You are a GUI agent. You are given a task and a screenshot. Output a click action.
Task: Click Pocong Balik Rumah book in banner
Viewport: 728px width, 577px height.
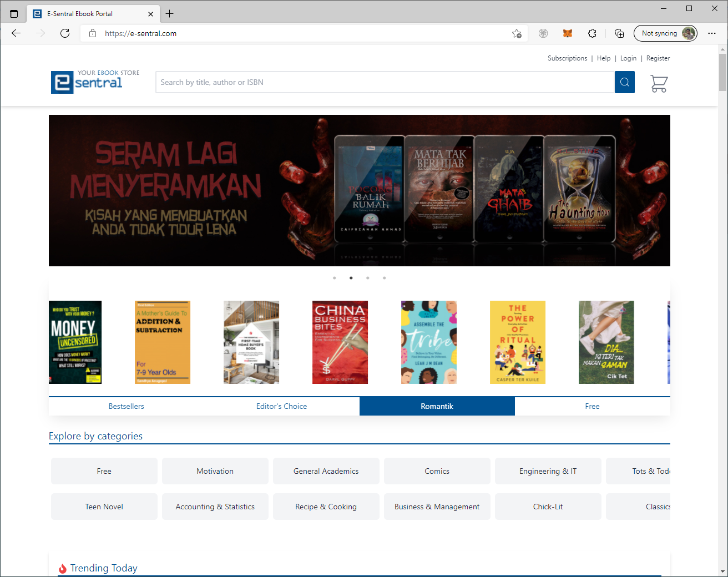[x=370, y=188]
